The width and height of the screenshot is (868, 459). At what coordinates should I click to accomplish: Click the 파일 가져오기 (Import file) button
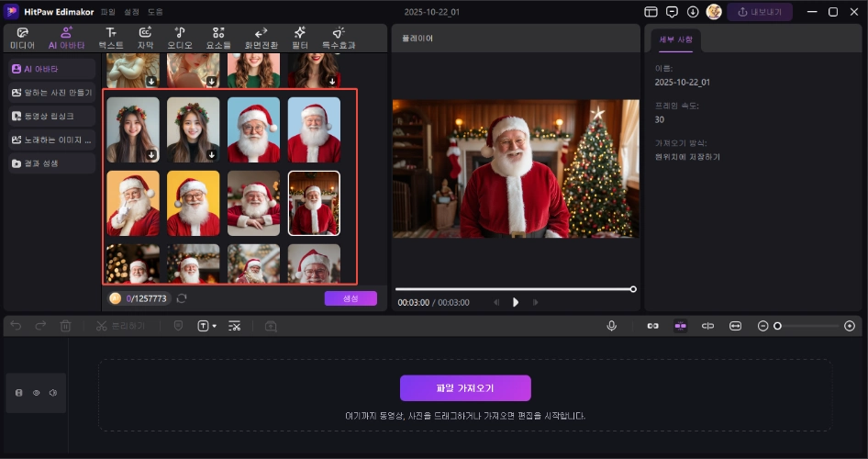click(x=465, y=387)
